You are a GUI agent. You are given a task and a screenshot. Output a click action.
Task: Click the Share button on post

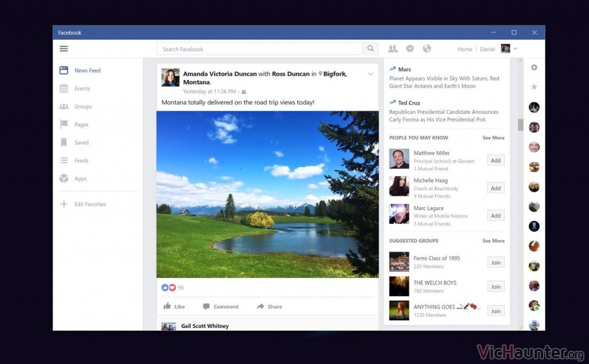(x=269, y=306)
